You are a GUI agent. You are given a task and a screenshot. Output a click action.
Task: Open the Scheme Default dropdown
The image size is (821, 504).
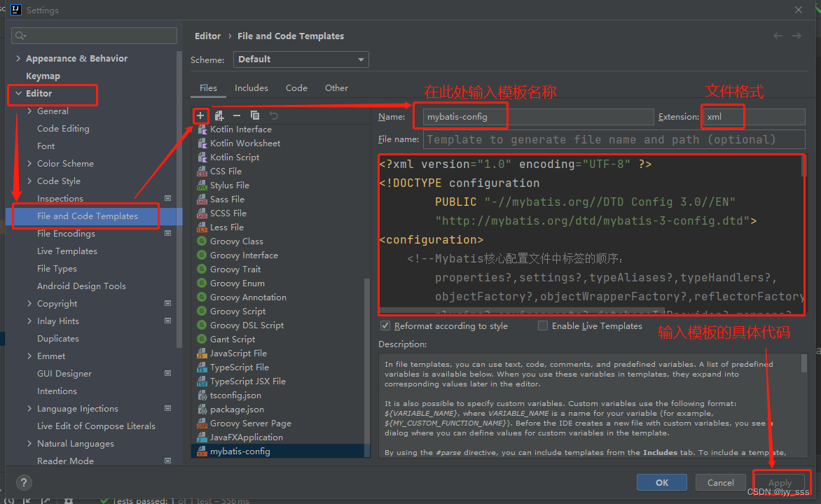pos(301,59)
